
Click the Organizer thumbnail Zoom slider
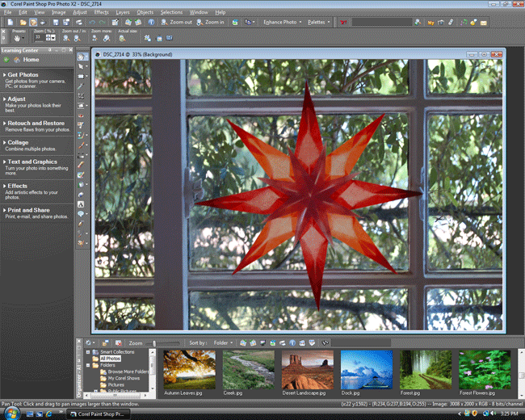coord(154,343)
